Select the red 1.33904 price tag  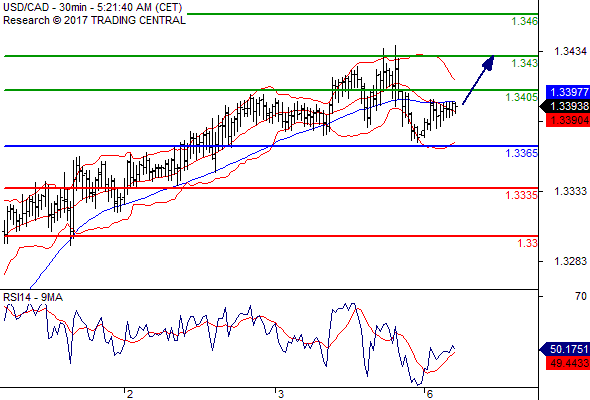pos(568,120)
